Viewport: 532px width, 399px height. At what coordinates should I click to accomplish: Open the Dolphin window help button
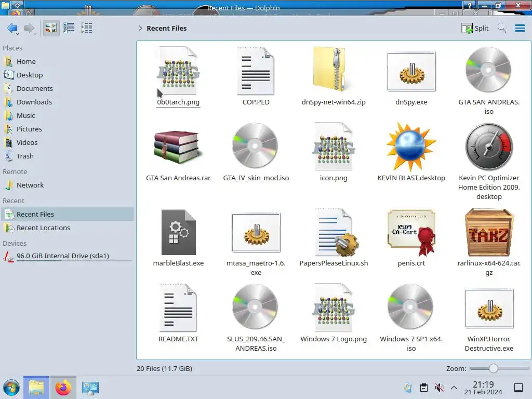[470, 5]
